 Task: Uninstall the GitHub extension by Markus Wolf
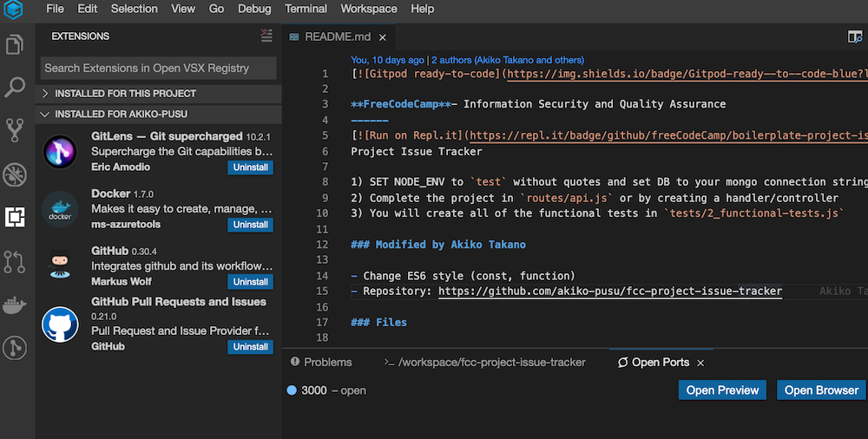coord(250,282)
